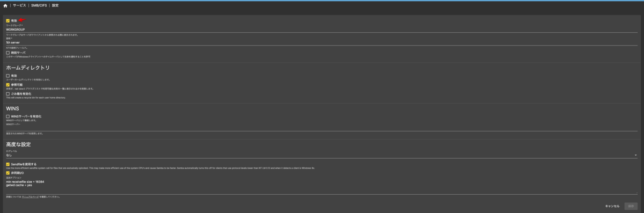Image resolution: width=644 pixels, height=213 pixels.
Task: Enable the ホームディレクトリ 有効 checkbox
Action: [x=8, y=76]
